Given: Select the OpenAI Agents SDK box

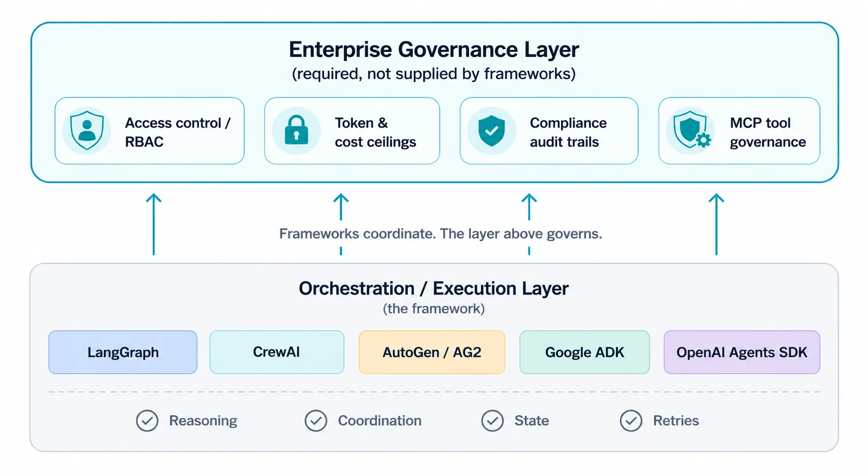Looking at the screenshot, I should (x=742, y=352).
